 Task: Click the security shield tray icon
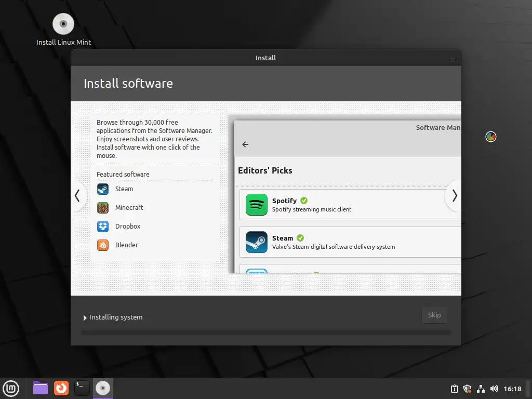coord(468,389)
